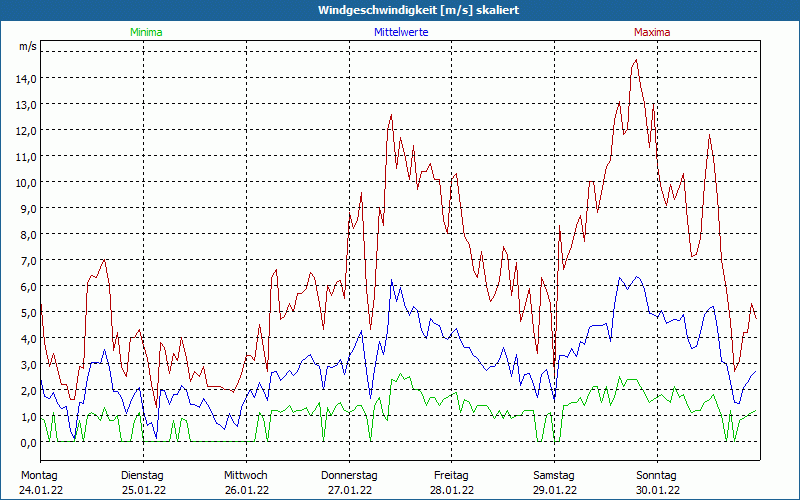This screenshot has width=800, height=500.
Task: Click the date 30.01.22
Action: [x=658, y=490]
